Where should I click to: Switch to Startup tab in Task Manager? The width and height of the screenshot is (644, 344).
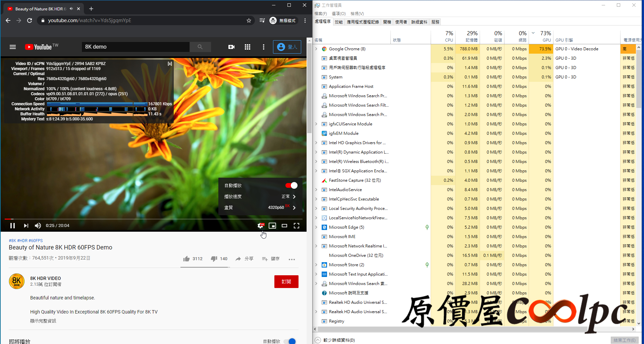[x=387, y=22]
